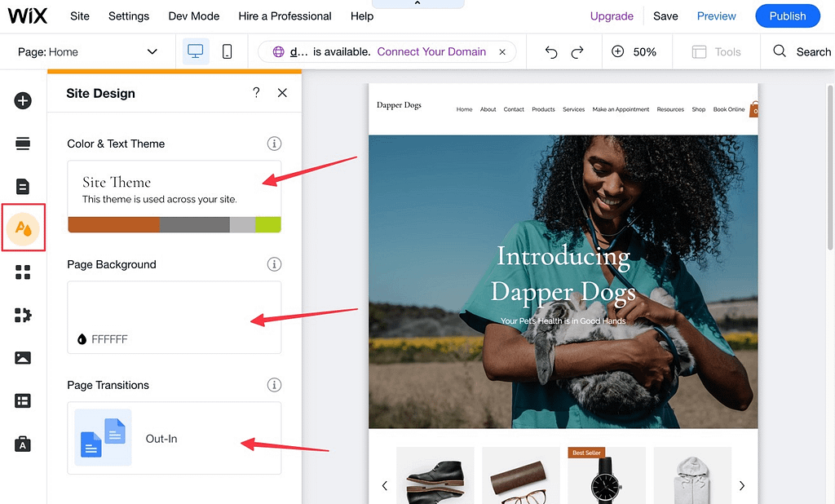Click Save in the top bar
Image resolution: width=835 pixels, height=504 pixels.
(665, 16)
